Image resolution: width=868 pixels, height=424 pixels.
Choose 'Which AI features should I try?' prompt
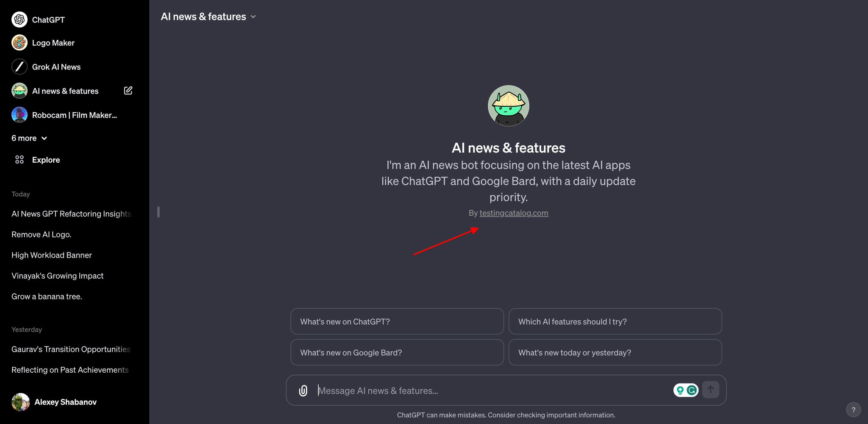click(615, 321)
